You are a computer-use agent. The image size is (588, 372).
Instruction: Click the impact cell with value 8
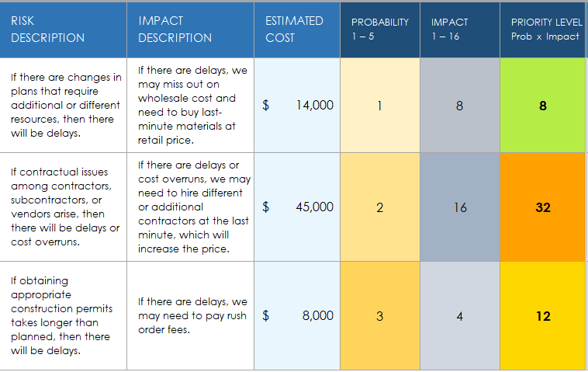click(x=460, y=106)
